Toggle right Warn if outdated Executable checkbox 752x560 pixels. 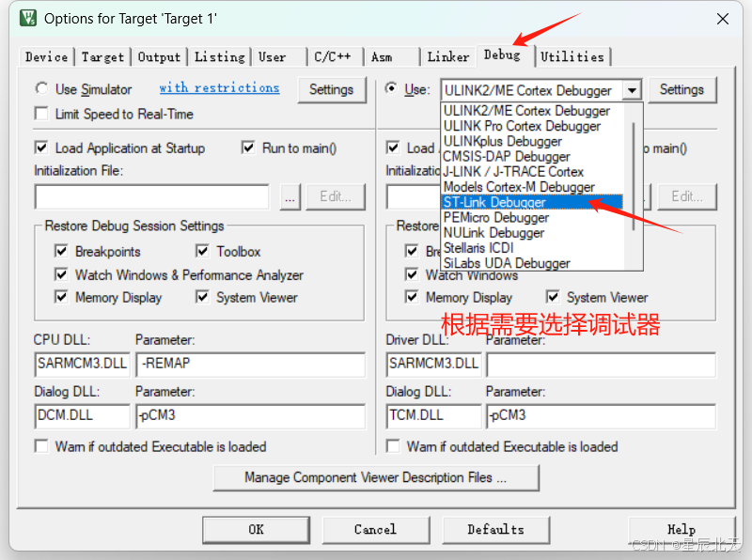pos(393,446)
